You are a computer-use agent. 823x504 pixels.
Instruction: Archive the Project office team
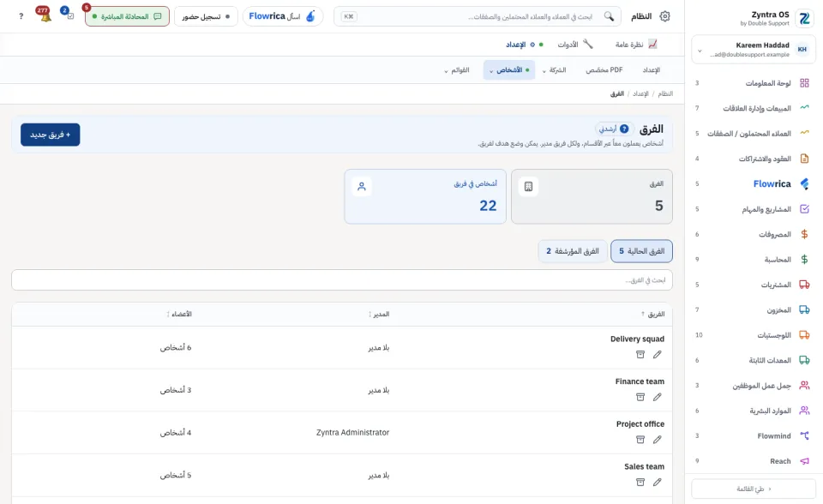click(640, 440)
